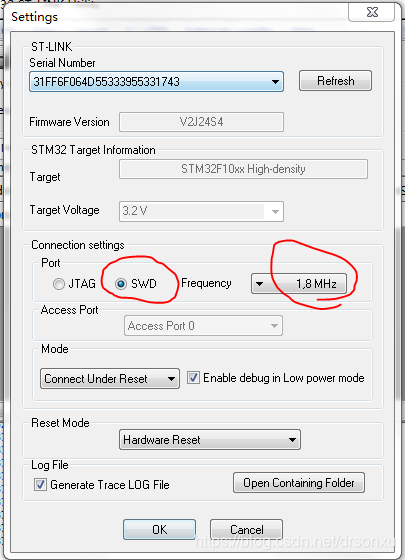This screenshot has height=560, width=405.
Task: Click the Settings dialog title
Action: click(34, 17)
